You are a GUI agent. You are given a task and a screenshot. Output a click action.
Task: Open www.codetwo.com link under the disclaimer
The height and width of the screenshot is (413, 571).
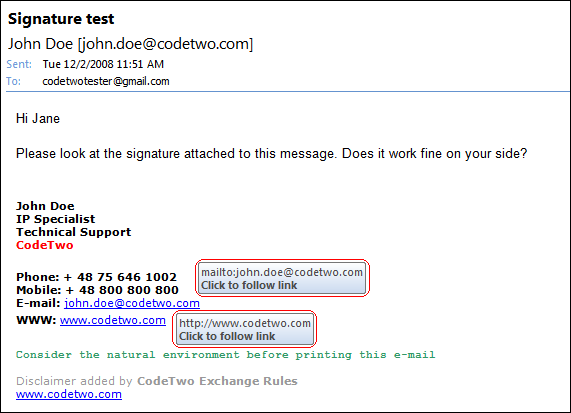point(69,394)
